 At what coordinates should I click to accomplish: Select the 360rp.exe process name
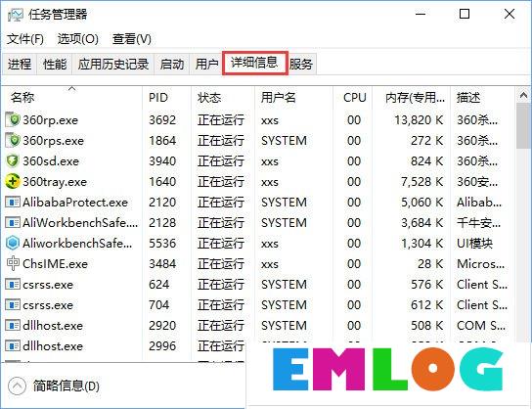pos(50,120)
